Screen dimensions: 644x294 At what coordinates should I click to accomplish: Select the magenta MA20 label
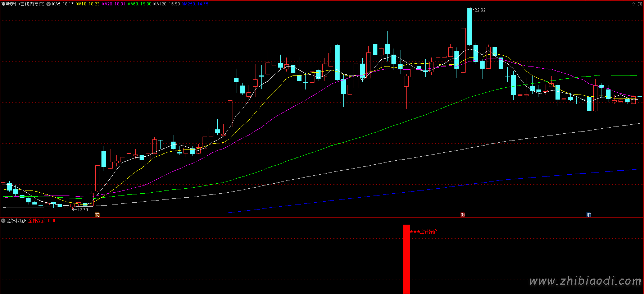113,4
